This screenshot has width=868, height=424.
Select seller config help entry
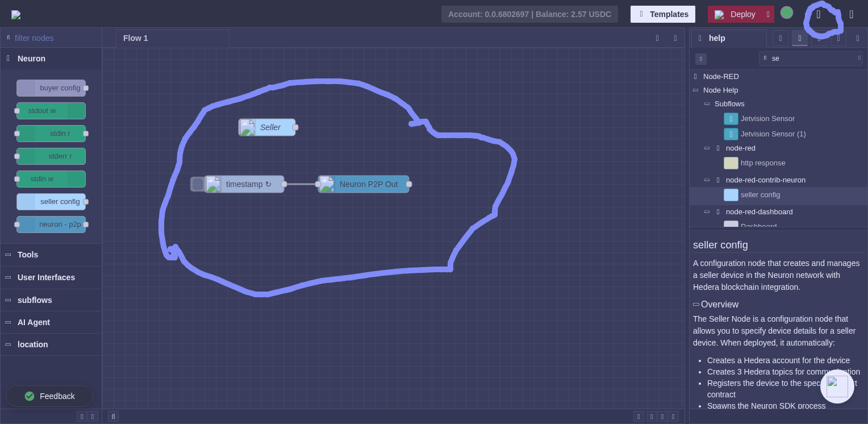[x=778, y=195]
